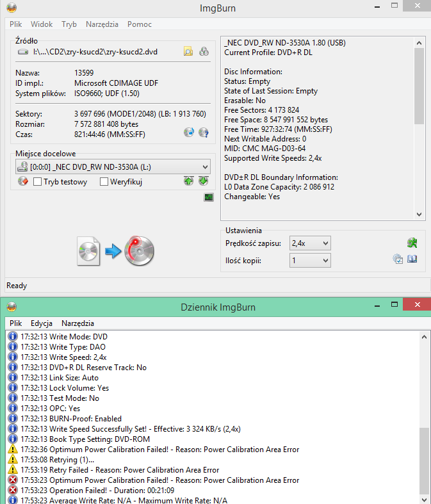Click the search for source file binoculars icon

[x=204, y=51]
